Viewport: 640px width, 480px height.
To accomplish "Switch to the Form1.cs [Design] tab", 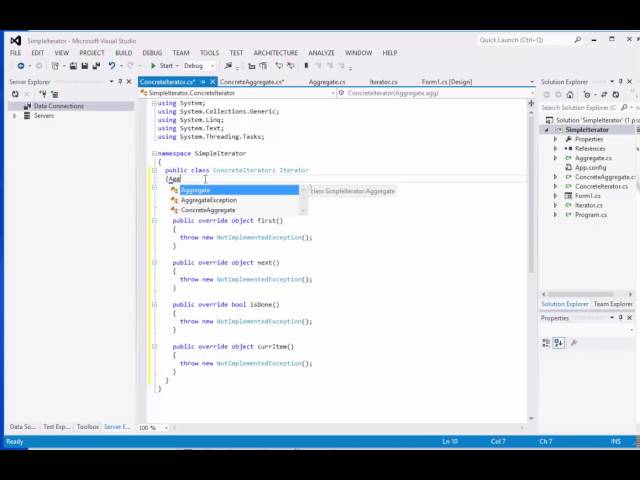I will click(447, 82).
